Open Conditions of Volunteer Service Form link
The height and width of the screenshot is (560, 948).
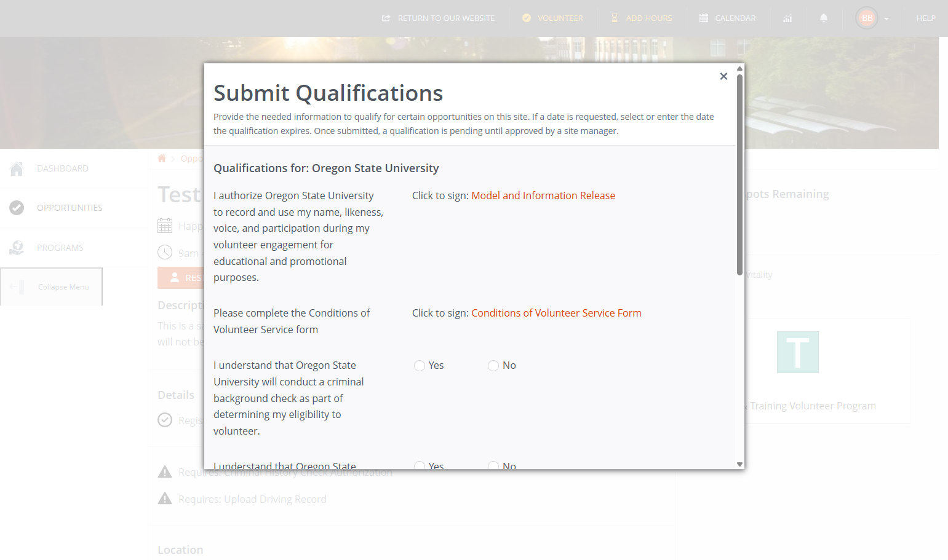556,313
